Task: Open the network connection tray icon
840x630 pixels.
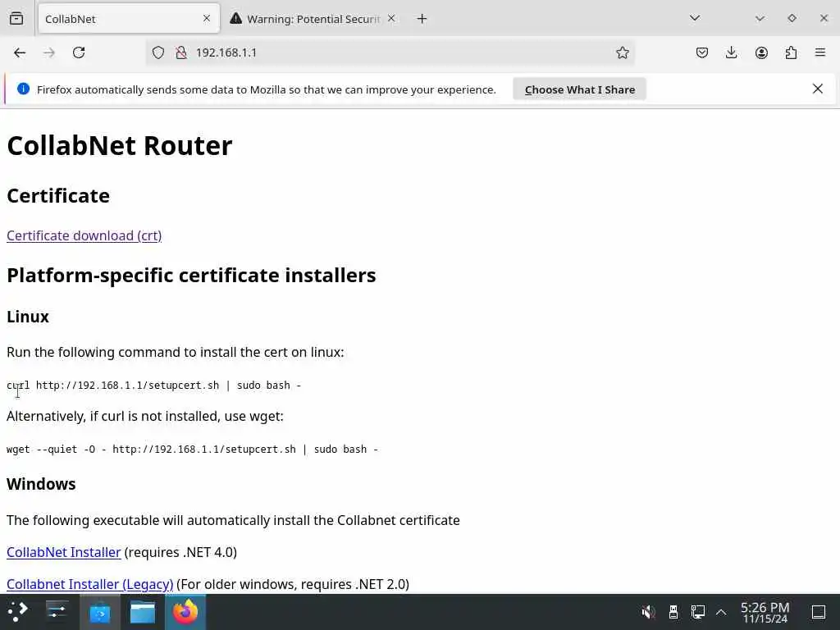Action: point(697,612)
